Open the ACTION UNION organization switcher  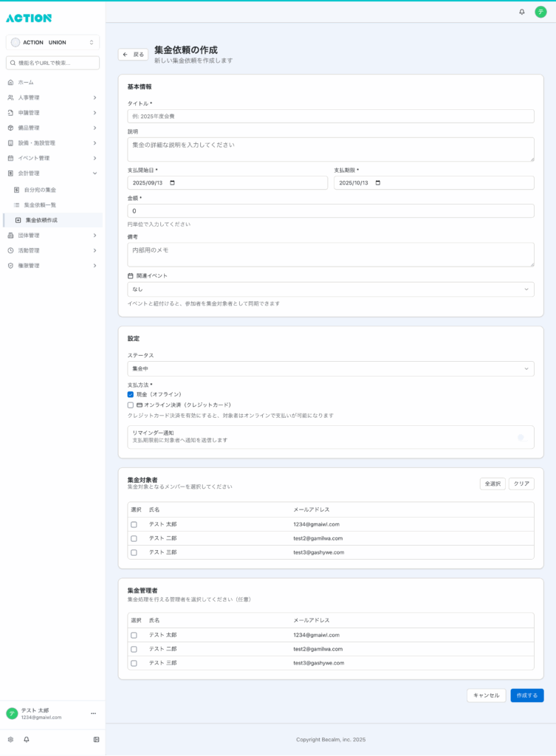(x=52, y=42)
